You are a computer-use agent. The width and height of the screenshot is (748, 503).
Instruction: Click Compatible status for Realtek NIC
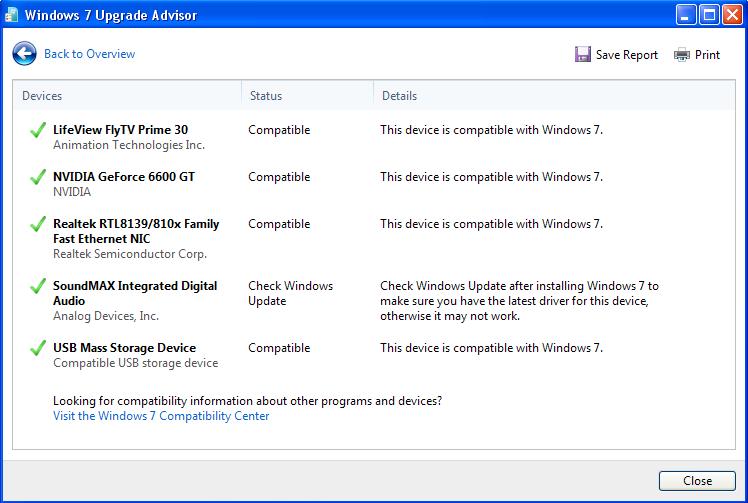(279, 224)
